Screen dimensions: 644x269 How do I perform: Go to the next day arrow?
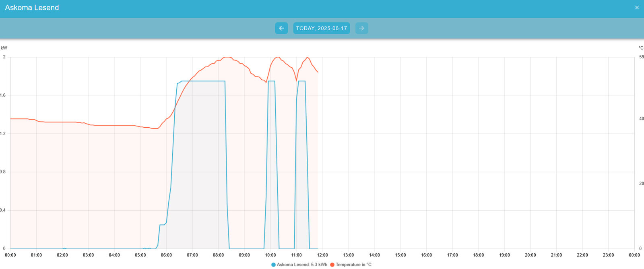361,28
